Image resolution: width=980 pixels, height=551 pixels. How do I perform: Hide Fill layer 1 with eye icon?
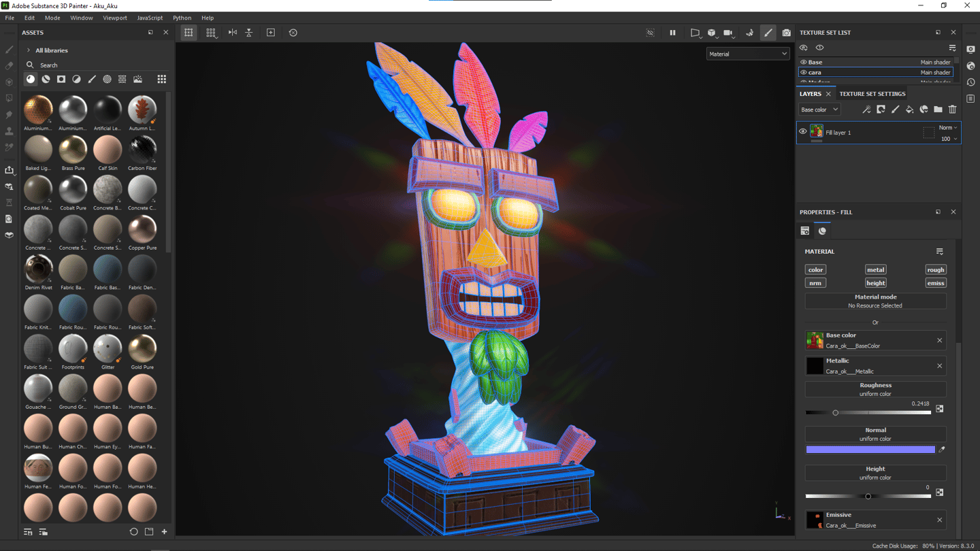[803, 132]
